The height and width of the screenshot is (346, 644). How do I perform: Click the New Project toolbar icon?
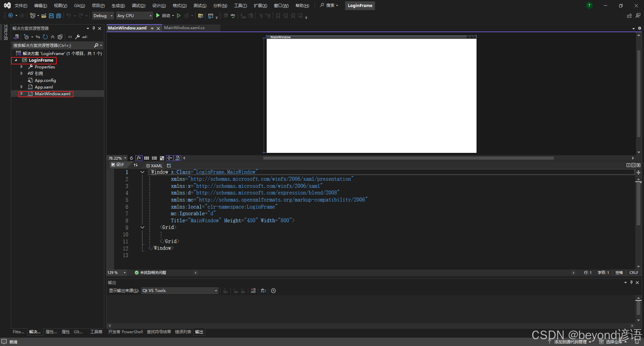click(x=33, y=16)
